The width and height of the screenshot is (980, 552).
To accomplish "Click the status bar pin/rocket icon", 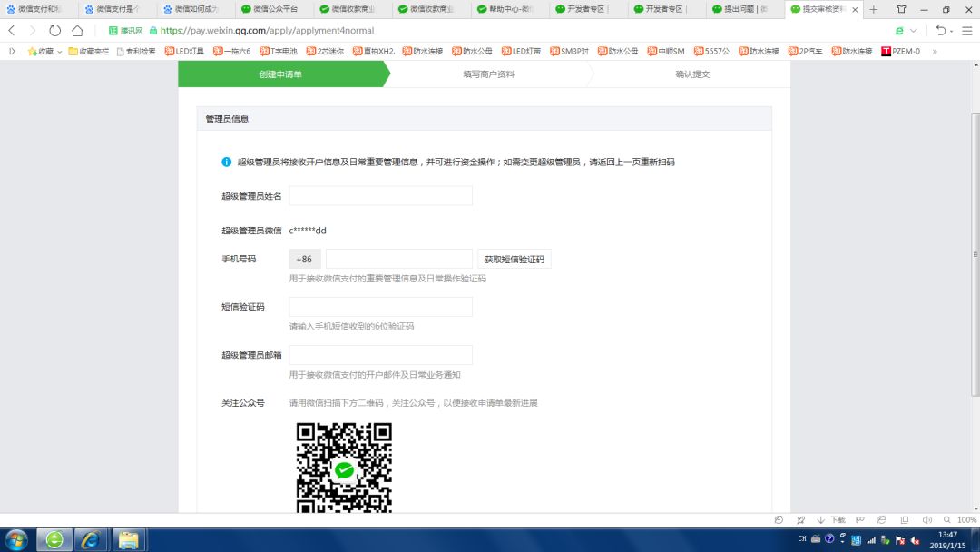I will point(800,520).
